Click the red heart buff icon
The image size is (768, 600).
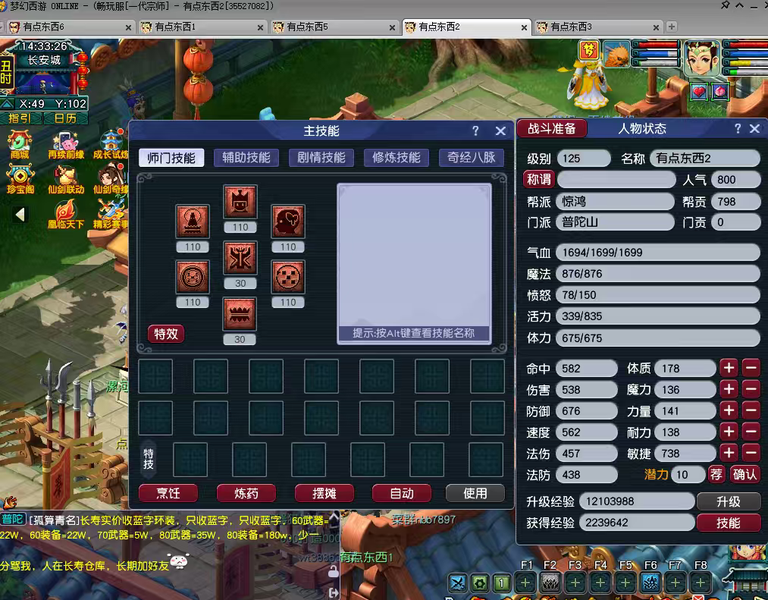click(x=699, y=91)
